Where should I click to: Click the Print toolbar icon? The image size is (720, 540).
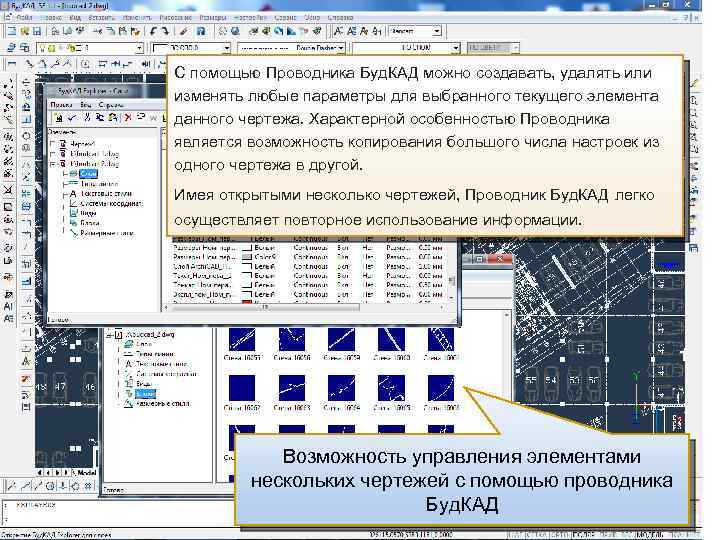click(x=55, y=31)
